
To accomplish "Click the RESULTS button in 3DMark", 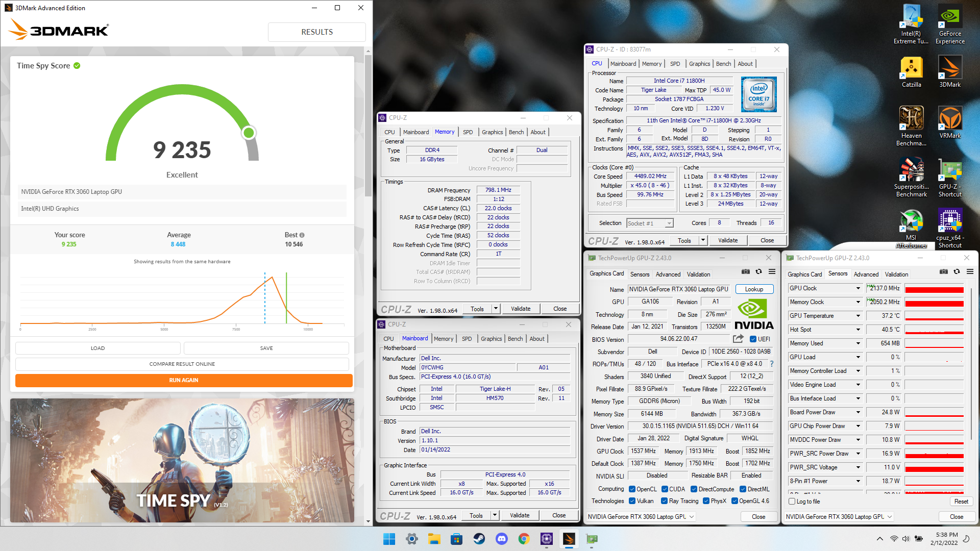I will click(x=317, y=32).
